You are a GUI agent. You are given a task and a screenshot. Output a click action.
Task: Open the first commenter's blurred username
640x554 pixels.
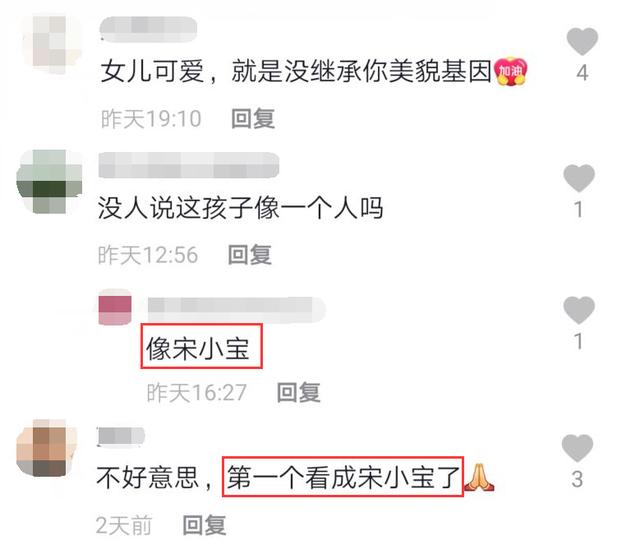pos(149,29)
